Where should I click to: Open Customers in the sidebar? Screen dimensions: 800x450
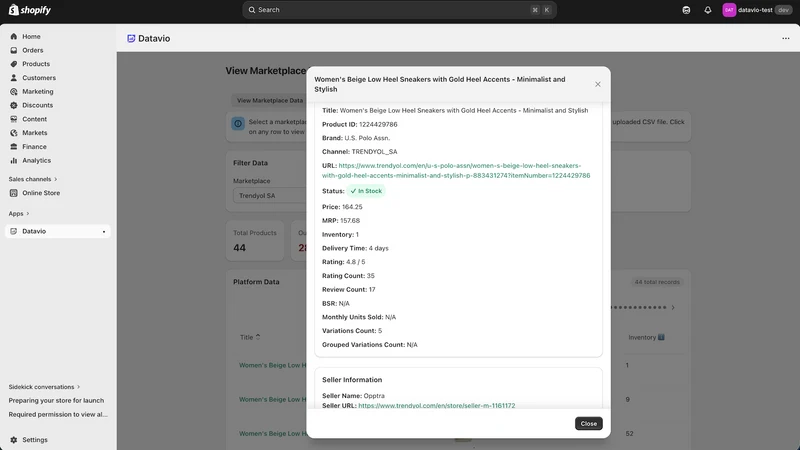tap(39, 78)
